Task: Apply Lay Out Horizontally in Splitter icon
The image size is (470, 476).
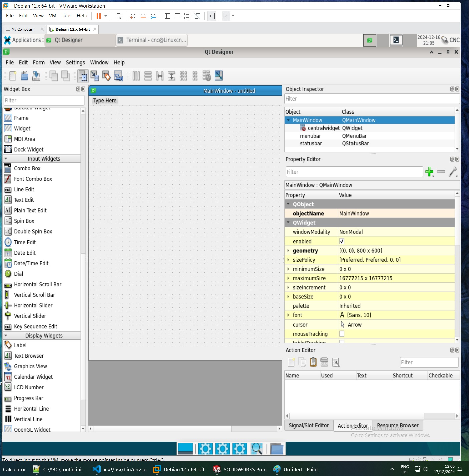Action: click(x=160, y=76)
